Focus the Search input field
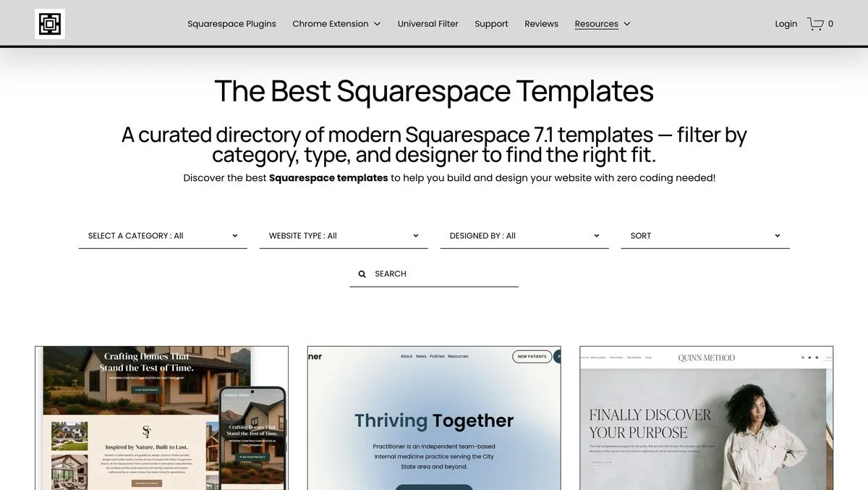868x490 pixels. [434, 274]
